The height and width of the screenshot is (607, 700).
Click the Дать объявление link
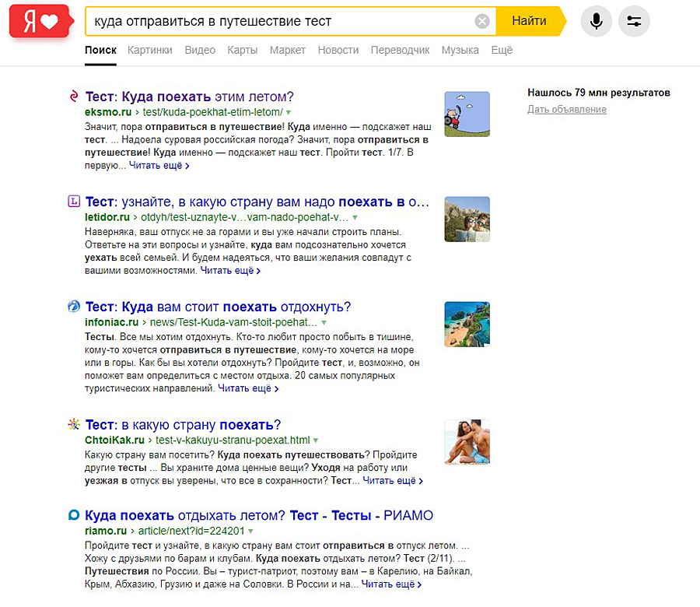coord(566,109)
